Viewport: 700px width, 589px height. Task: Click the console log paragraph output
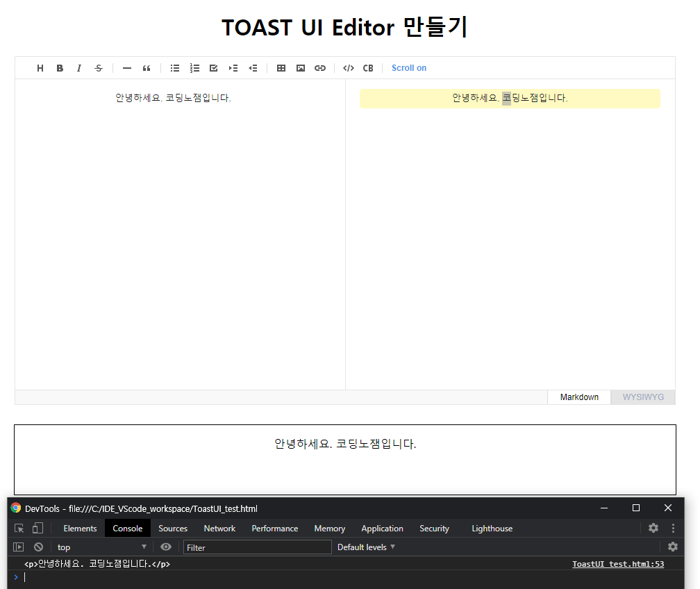point(97,564)
